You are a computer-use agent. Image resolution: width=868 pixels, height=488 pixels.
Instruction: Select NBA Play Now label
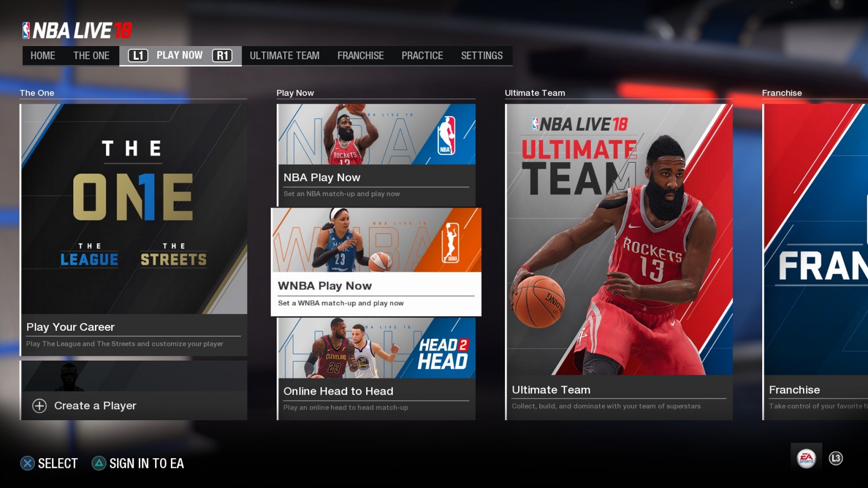pyautogui.click(x=322, y=177)
